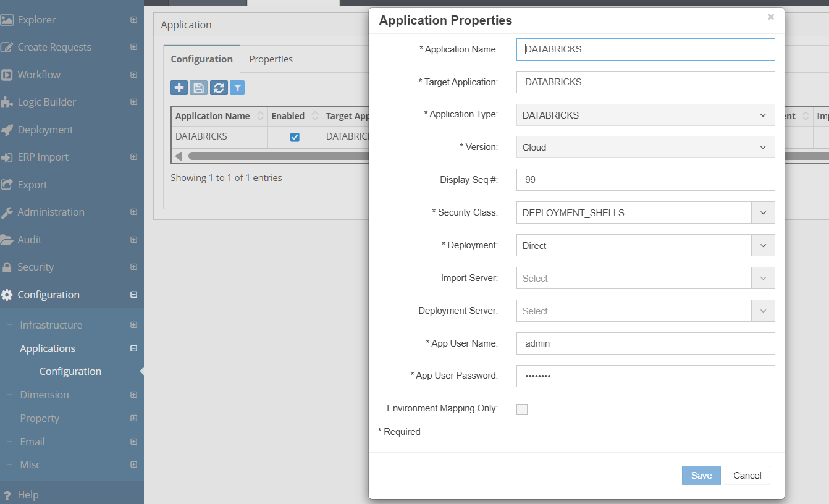Viewport: 829px width, 504px height.
Task: Click the Save button in Application Properties
Action: (701, 475)
